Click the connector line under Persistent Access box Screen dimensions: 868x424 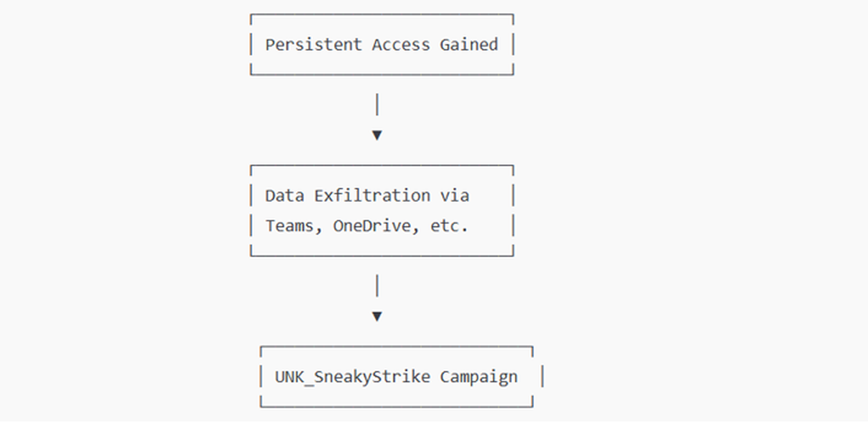coord(377,105)
